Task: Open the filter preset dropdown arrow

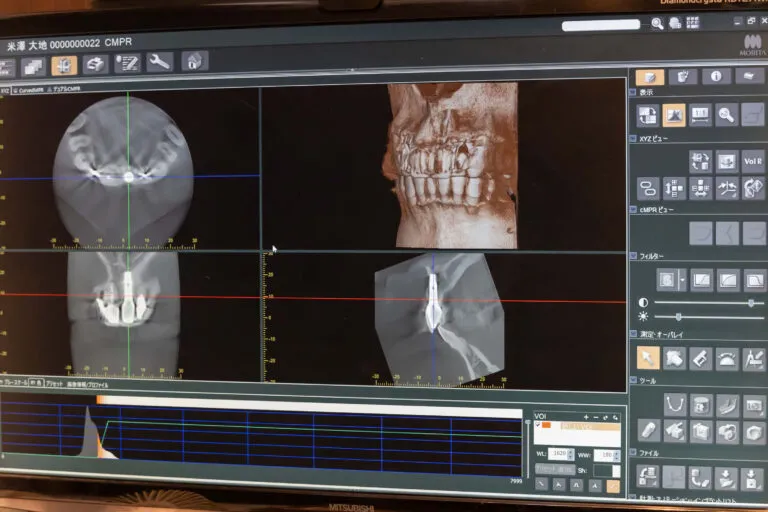Action: [x=682, y=280]
